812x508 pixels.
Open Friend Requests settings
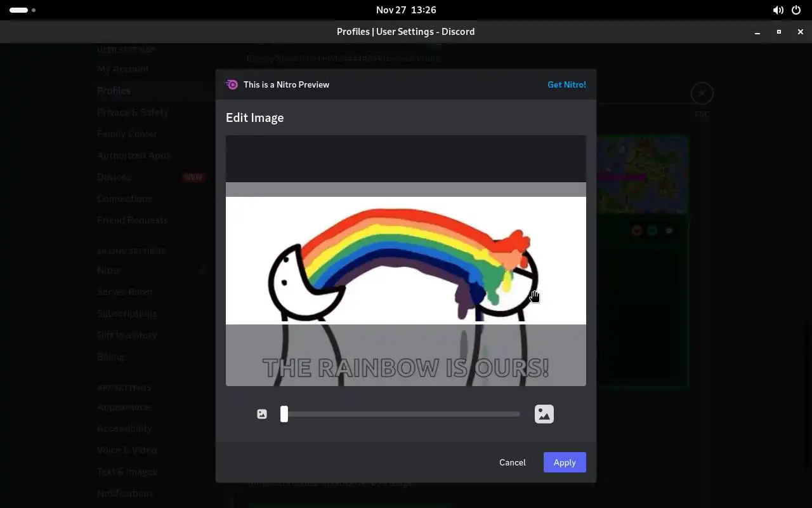(x=132, y=220)
